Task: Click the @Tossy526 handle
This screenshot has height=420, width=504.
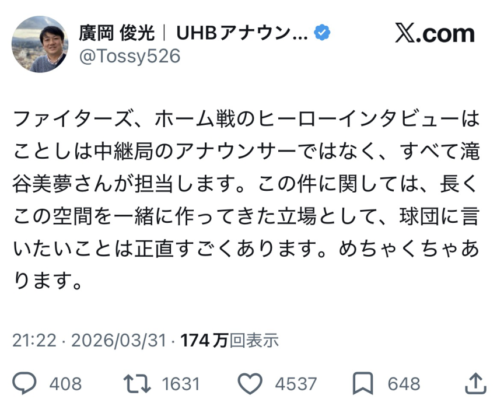Action: pyautogui.click(x=129, y=57)
